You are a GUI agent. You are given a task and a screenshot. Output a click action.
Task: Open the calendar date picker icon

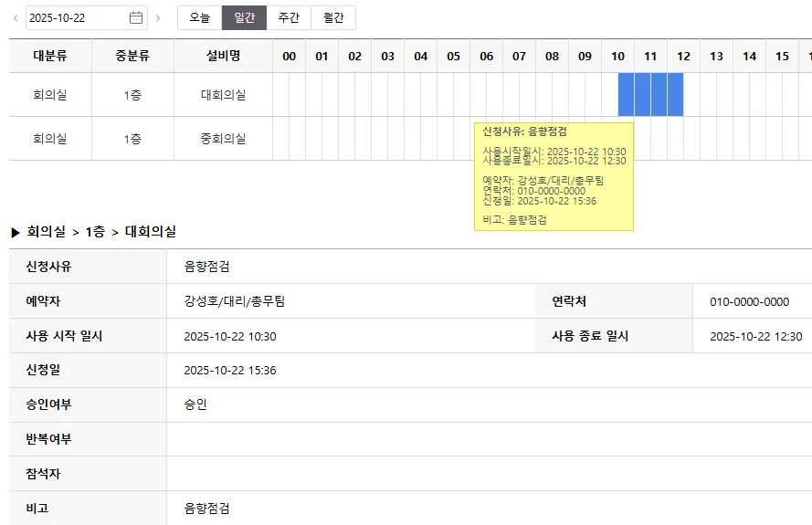tap(136, 17)
